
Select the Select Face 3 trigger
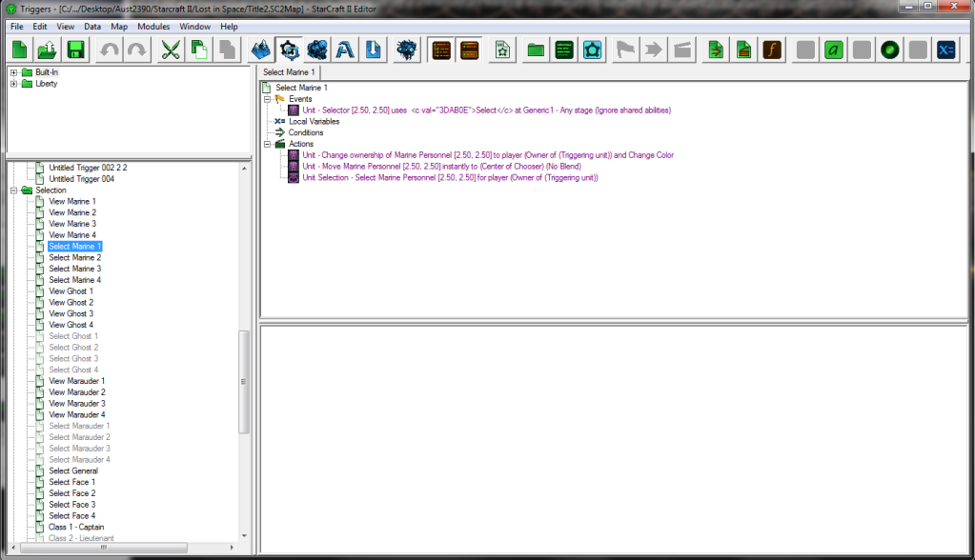72,504
